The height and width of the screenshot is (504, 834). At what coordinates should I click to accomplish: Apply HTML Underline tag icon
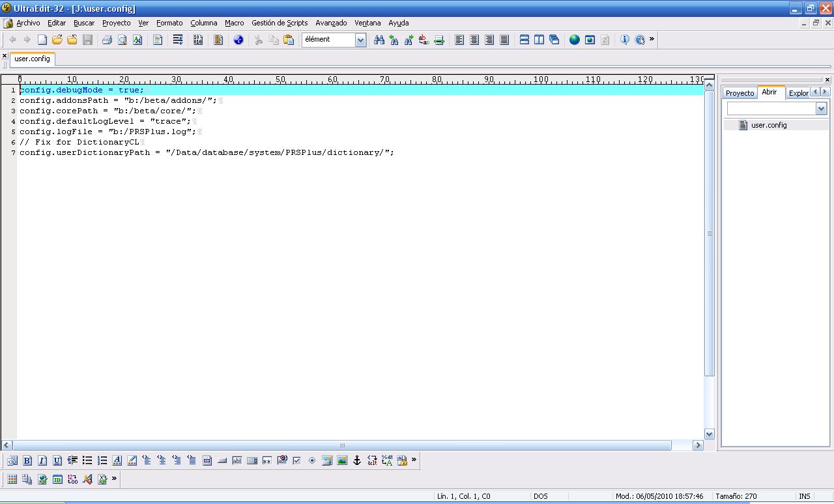coord(57,460)
